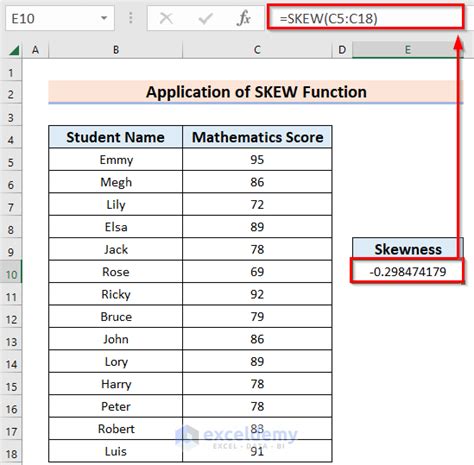Click the 'Application of SKEW Function' title cell
The image size is (474, 465).
[256, 92]
